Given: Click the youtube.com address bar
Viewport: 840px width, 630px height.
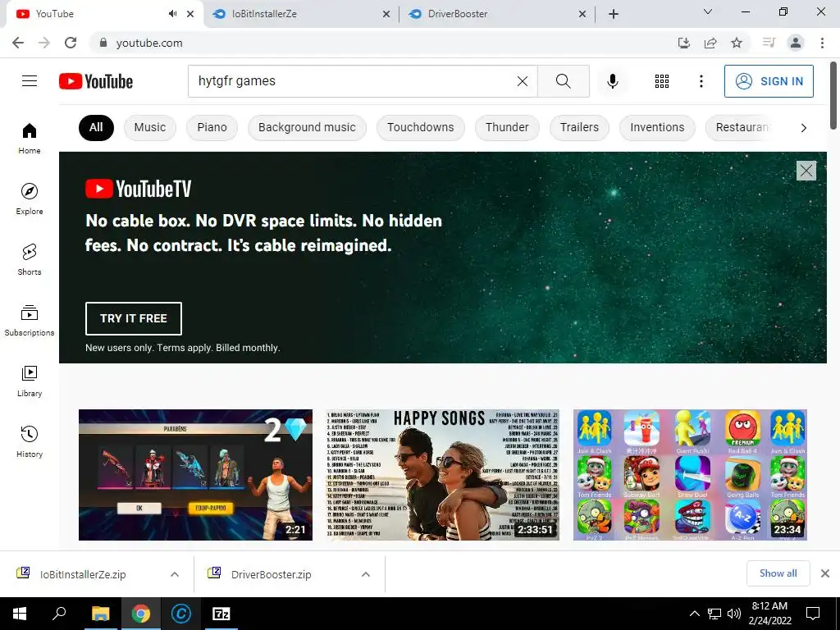Looking at the screenshot, I should (x=375, y=43).
